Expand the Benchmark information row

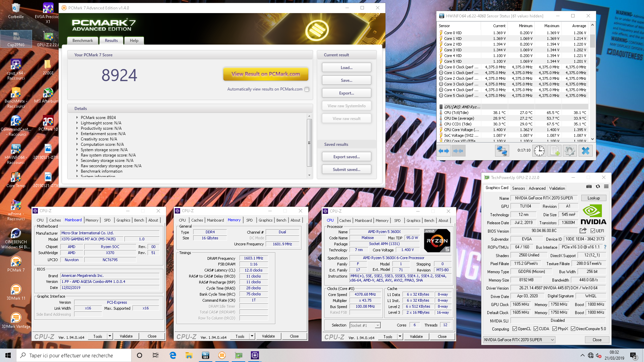(77, 171)
